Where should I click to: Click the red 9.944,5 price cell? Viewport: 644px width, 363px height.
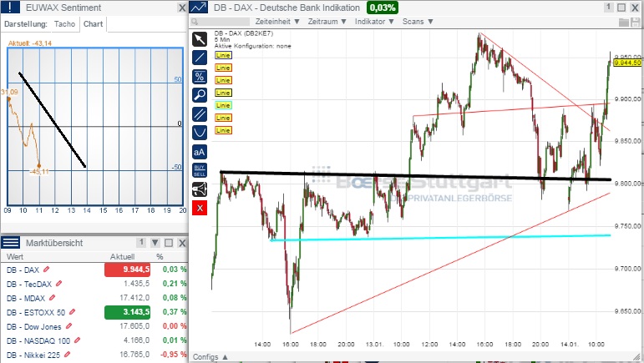coord(127,270)
